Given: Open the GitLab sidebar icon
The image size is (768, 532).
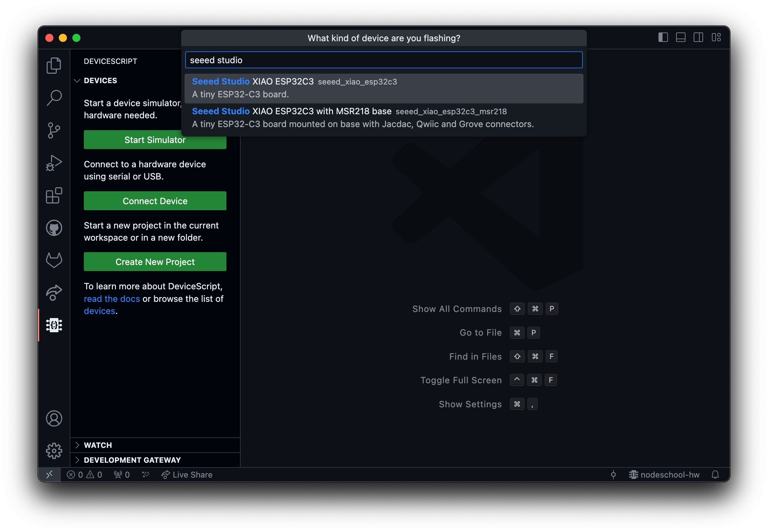Looking at the screenshot, I should pyautogui.click(x=54, y=260).
